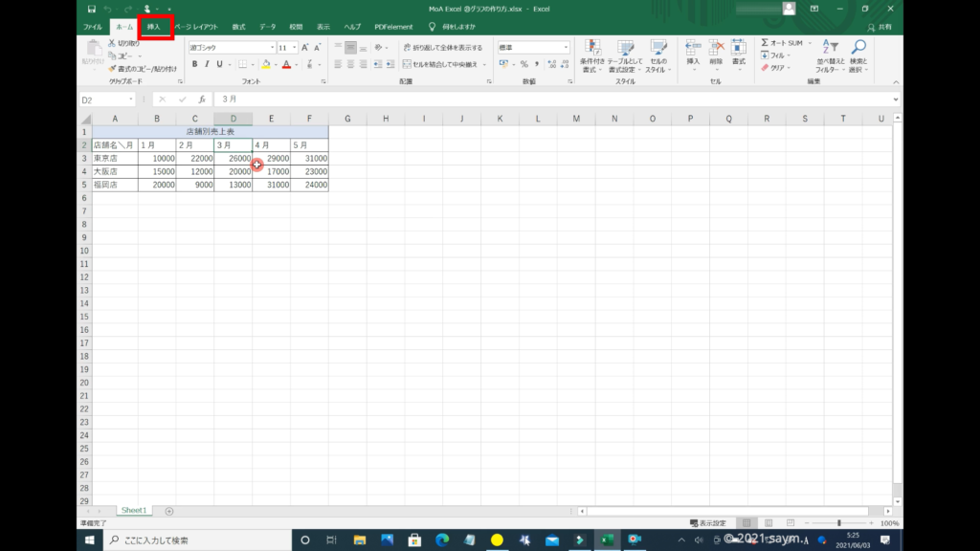Click the percent style icon
Image resolution: width=980 pixels, height=551 pixels.
(x=523, y=64)
